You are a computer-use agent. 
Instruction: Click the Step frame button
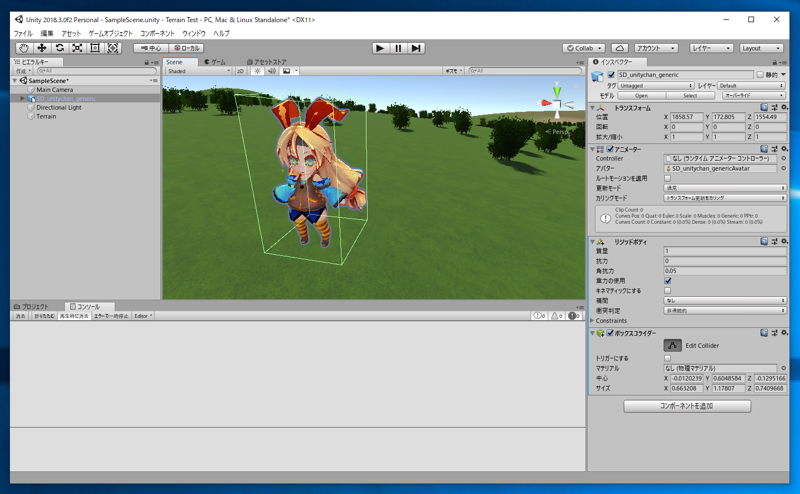click(416, 48)
